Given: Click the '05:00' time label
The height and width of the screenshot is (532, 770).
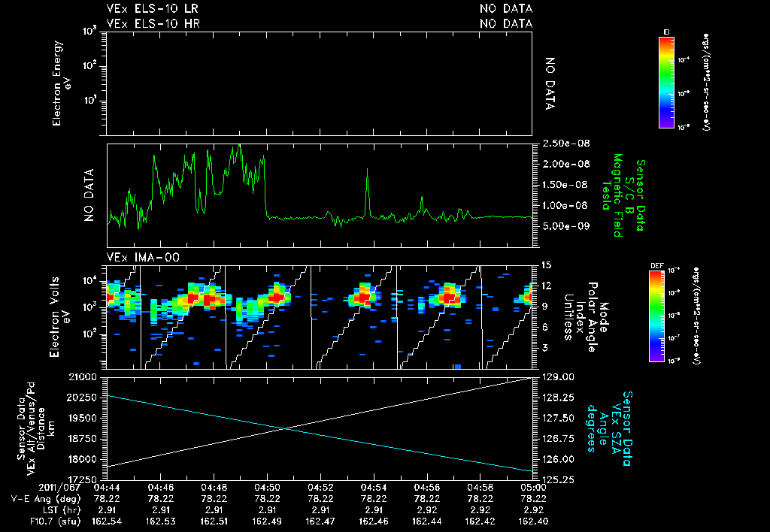Looking at the screenshot, I should tap(533, 488).
